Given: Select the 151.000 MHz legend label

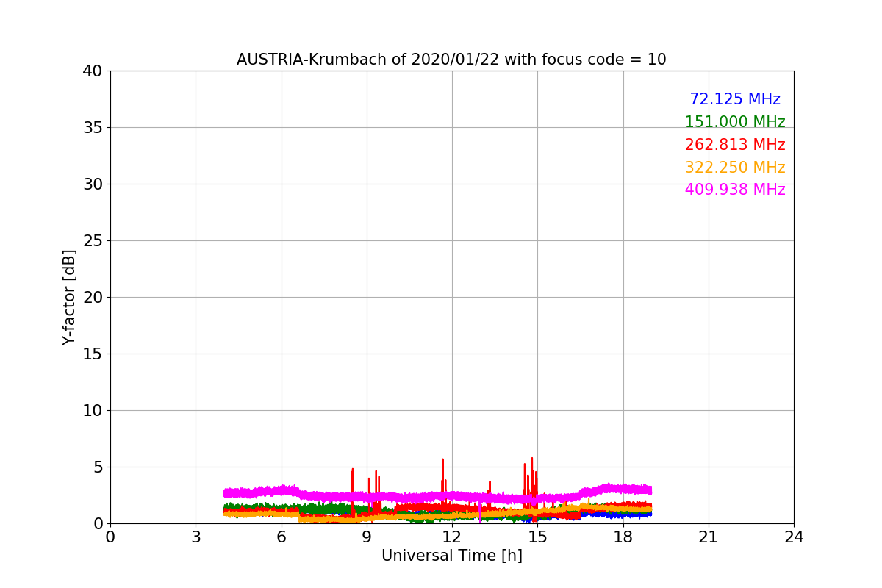Looking at the screenshot, I should 735,122.
